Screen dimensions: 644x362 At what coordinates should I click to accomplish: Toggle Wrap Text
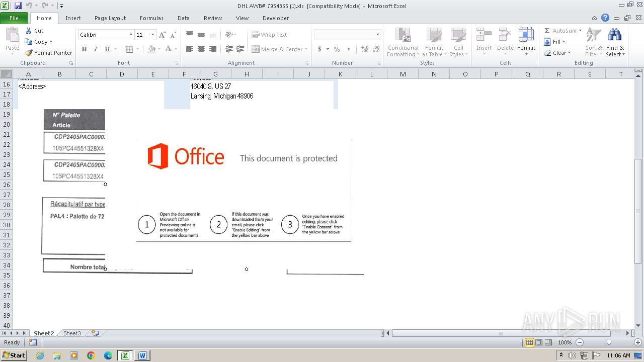coord(269,35)
